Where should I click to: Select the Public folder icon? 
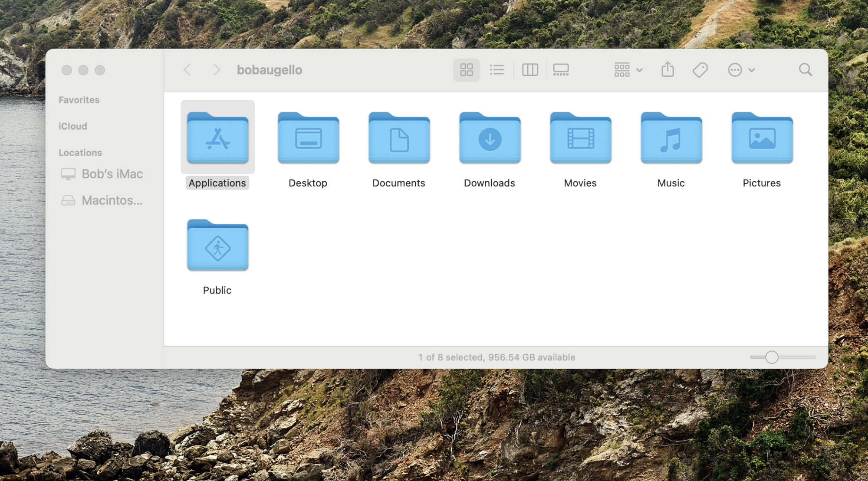tap(217, 246)
